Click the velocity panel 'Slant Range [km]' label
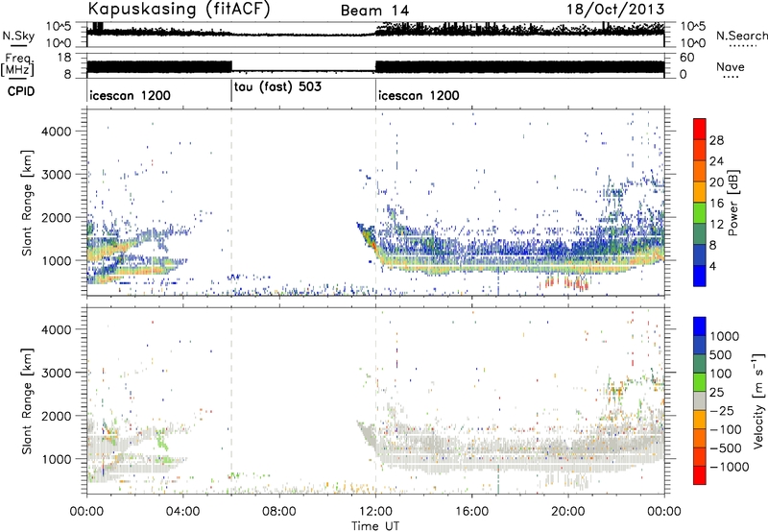 pos(27,400)
